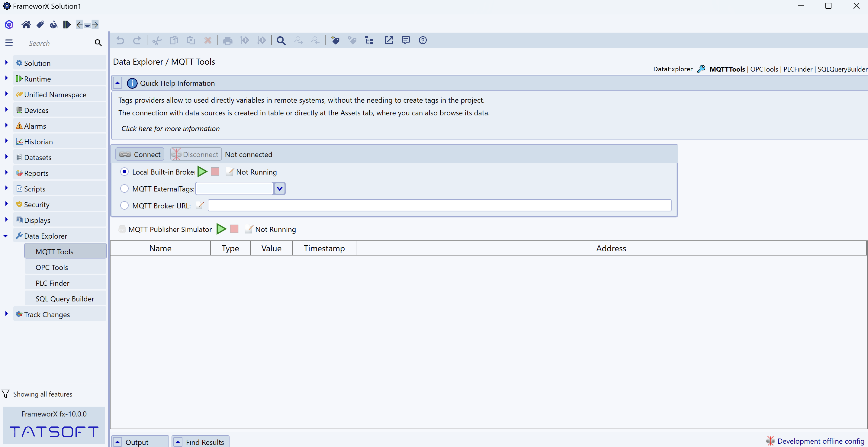This screenshot has width=868, height=447.
Task: Click the Print toolbar icon
Action: pos(228,41)
